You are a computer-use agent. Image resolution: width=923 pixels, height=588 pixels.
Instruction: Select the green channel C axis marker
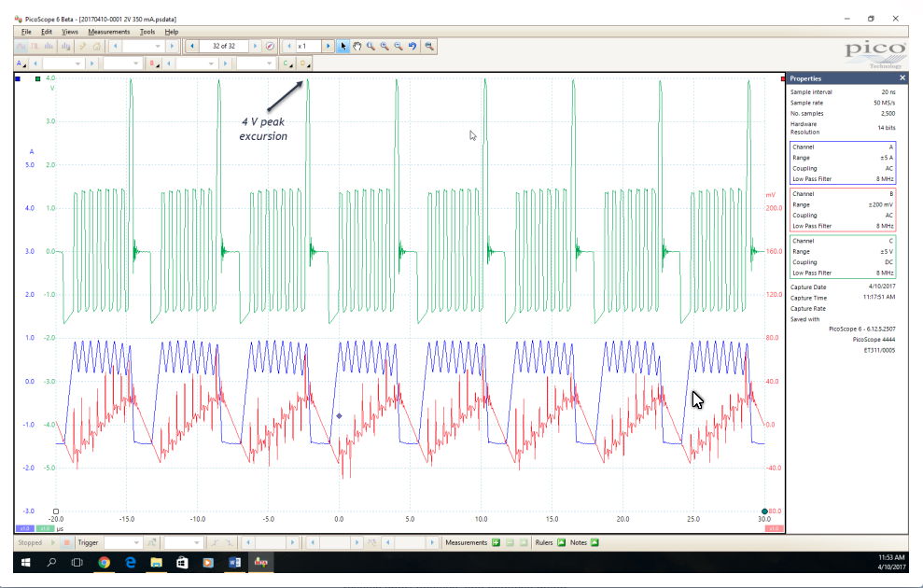(37, 78)
